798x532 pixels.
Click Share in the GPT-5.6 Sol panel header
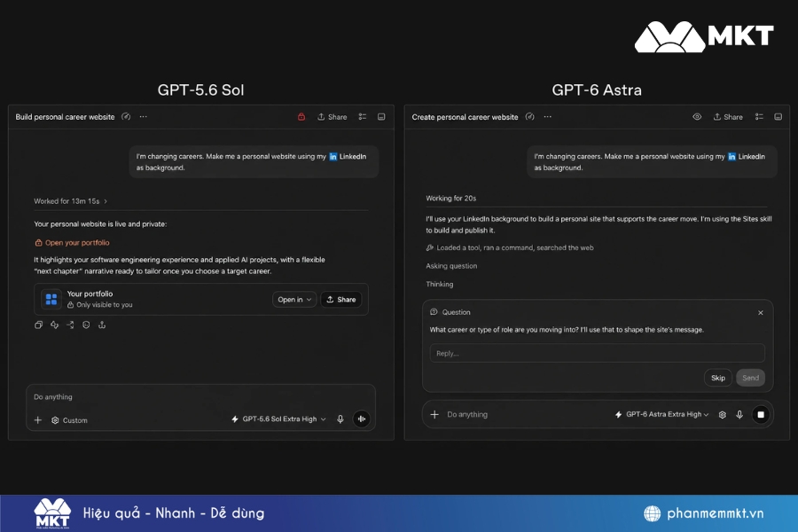click(x=332, y=116)
